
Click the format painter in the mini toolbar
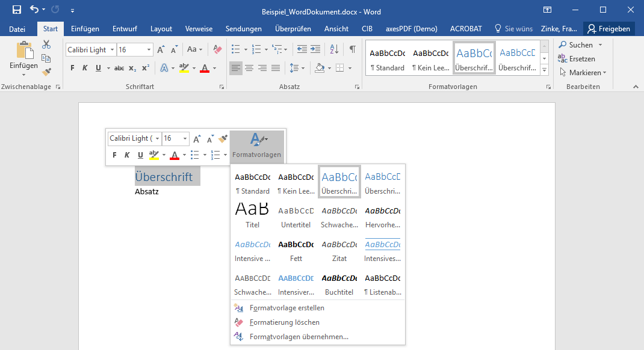pyautogui.click(x=223, y=139)
